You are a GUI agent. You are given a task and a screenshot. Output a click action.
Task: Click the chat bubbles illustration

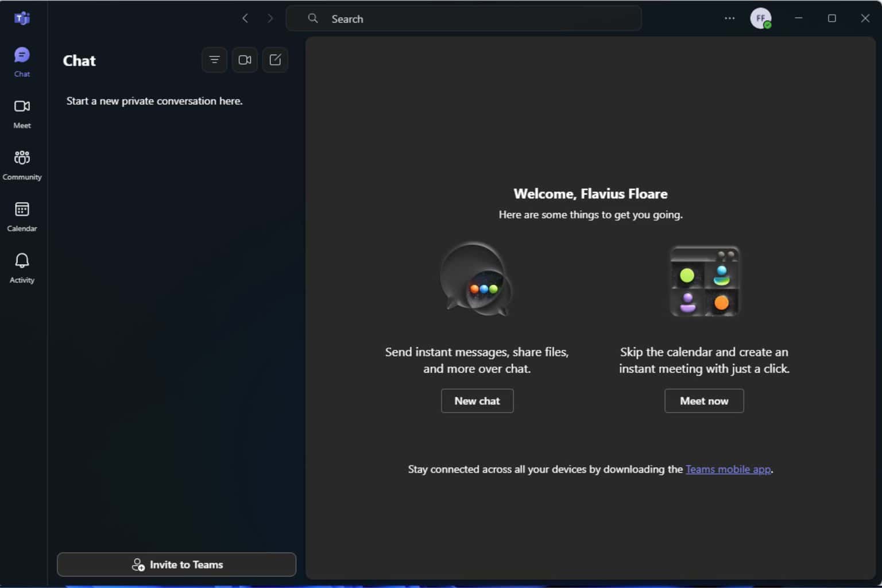476,279
